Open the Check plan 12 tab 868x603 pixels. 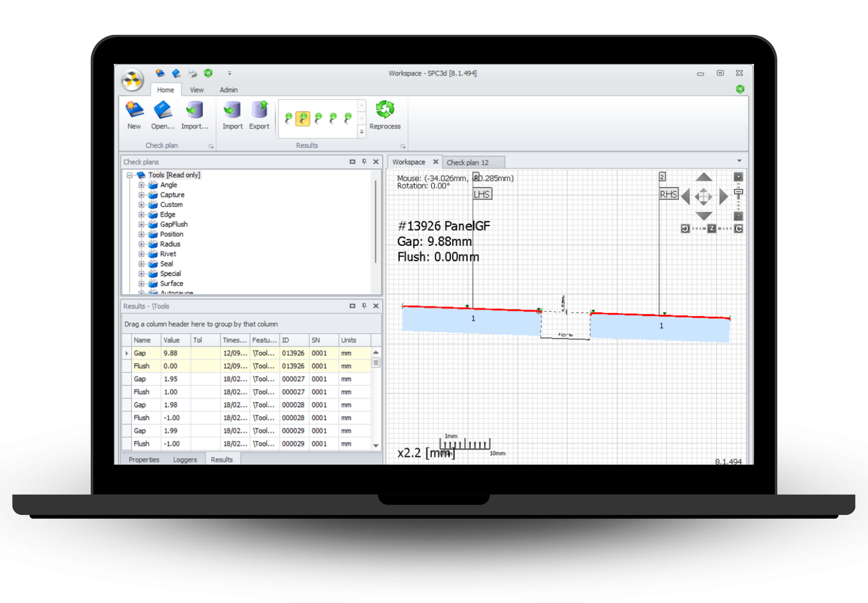pos(467,162)
